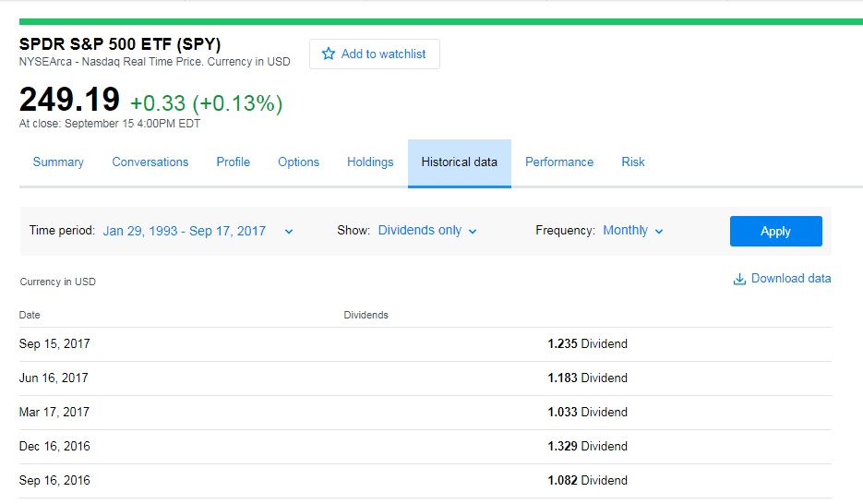Click the blue Apply button
Viewport: 863px width, 504px height.
[x=776, y=231]
